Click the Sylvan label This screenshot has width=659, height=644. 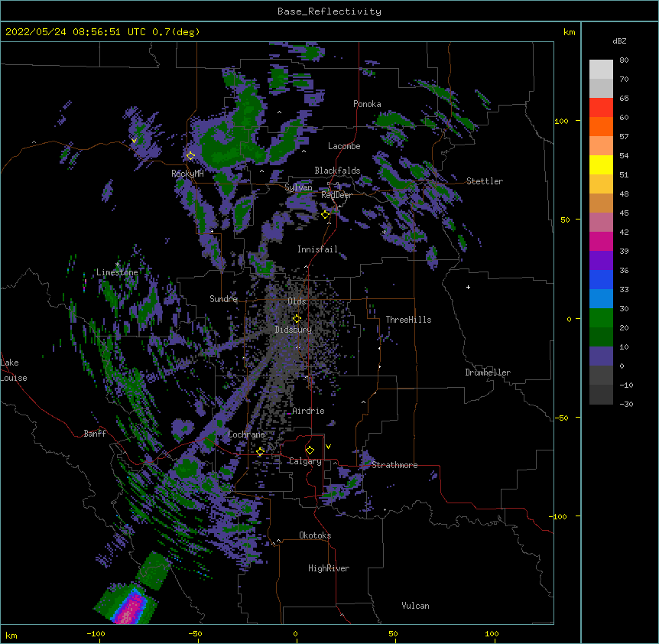pos(298,187)
